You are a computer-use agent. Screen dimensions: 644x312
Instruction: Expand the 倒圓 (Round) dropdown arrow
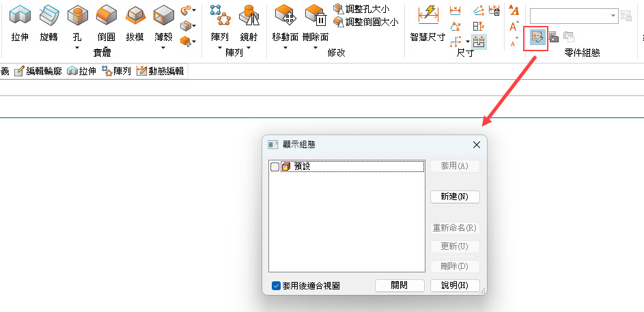tap(106, 48)
